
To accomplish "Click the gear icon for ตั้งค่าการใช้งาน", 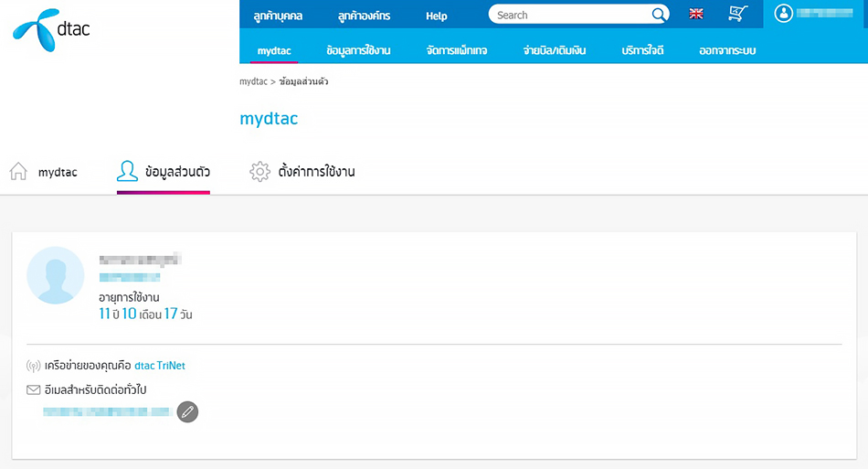I will coord(259,172).
